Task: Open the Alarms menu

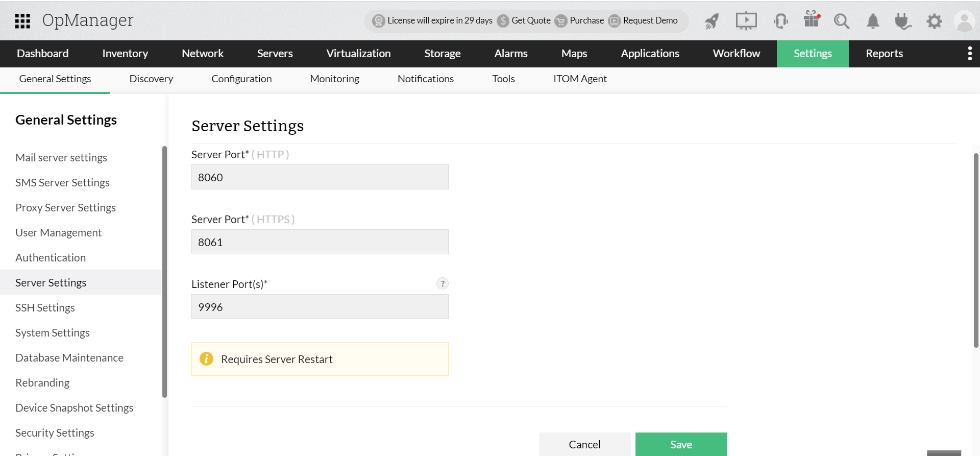Action: [511, 54]
